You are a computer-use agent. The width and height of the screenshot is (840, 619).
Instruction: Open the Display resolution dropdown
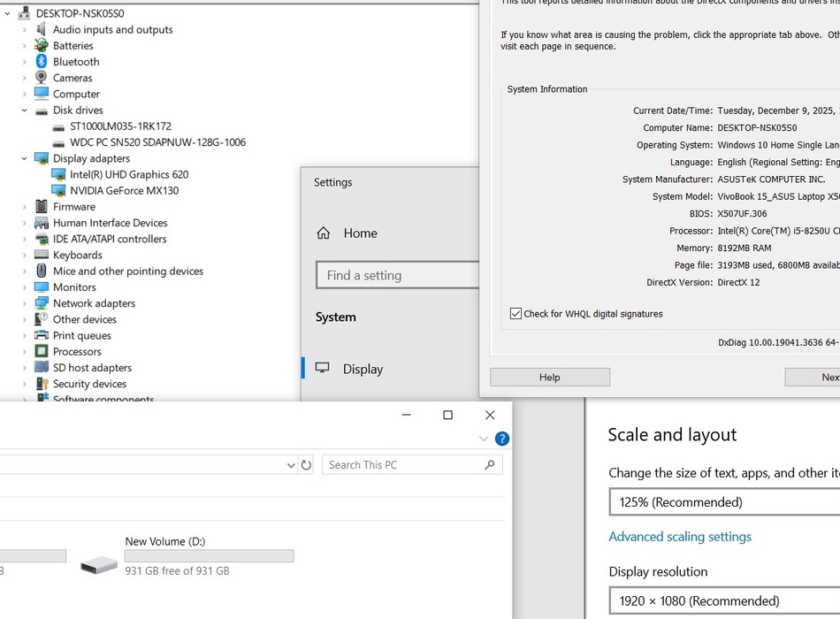point(723,601)
